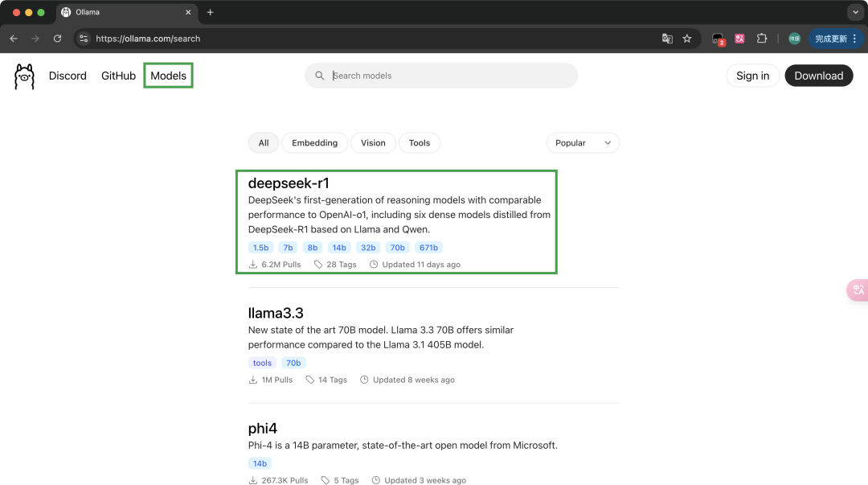Click 14 Tags text

coord(333,380)
